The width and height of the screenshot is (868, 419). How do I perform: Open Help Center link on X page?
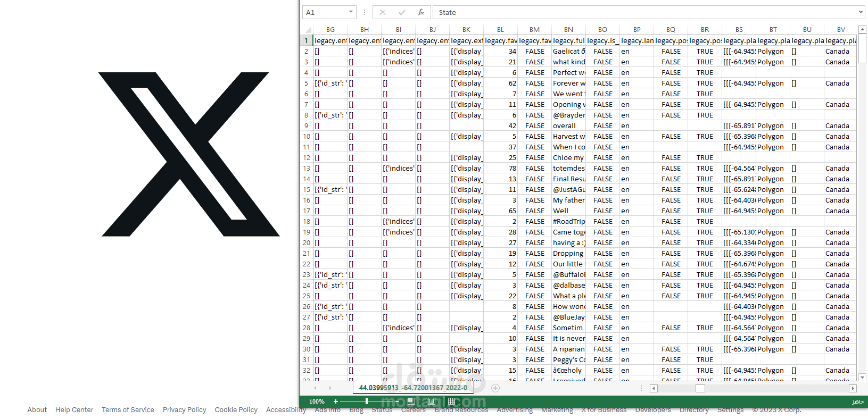tap(74, 409)
